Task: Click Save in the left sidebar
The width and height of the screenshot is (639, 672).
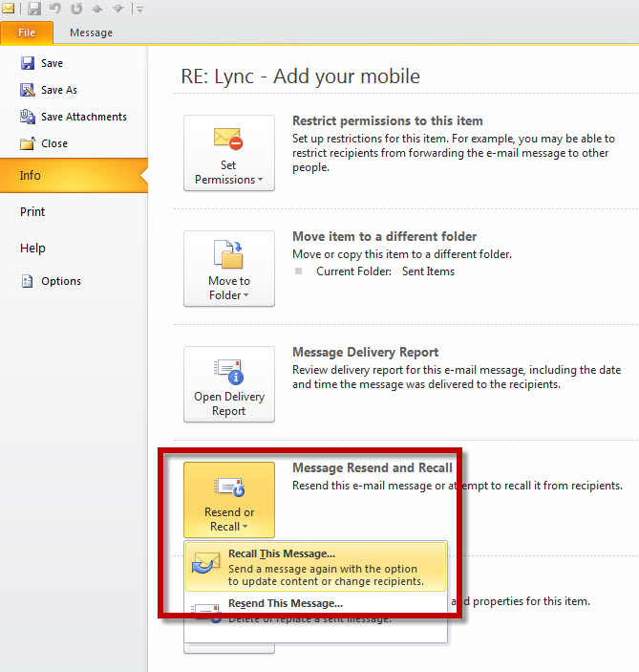Action: point(52,63)
